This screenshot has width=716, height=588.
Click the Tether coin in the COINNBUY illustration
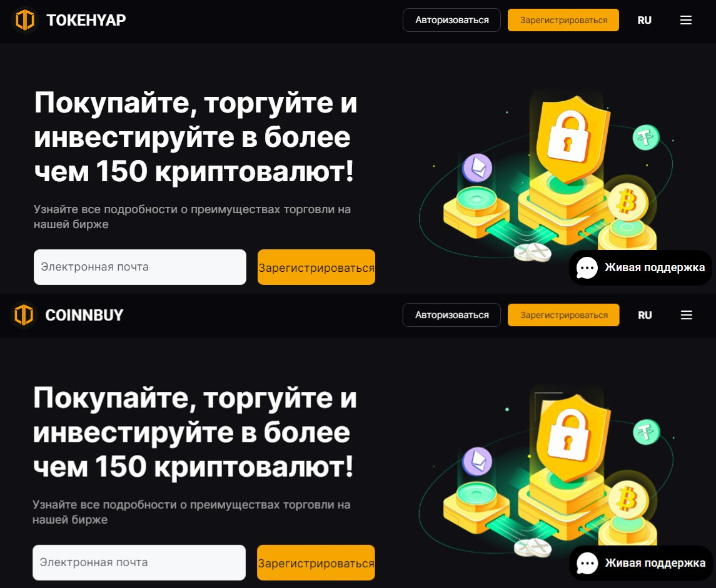coord(646,432)
